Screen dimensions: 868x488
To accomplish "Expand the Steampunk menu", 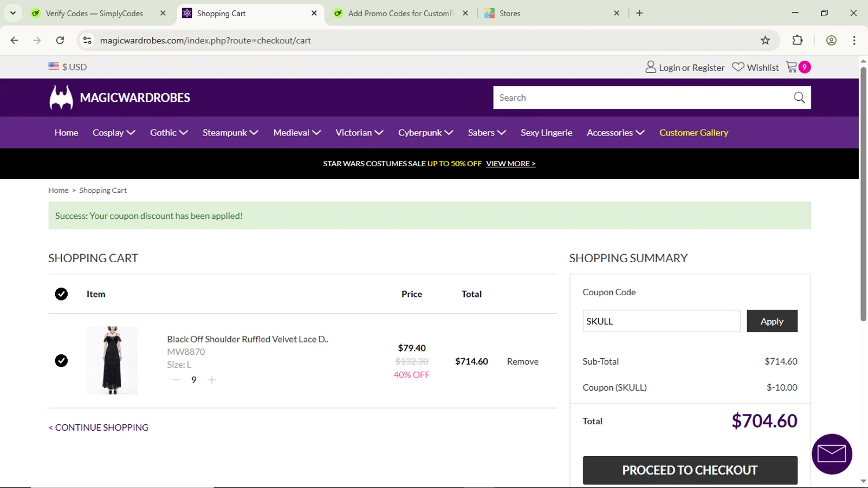I will click(x=230, y=133).
